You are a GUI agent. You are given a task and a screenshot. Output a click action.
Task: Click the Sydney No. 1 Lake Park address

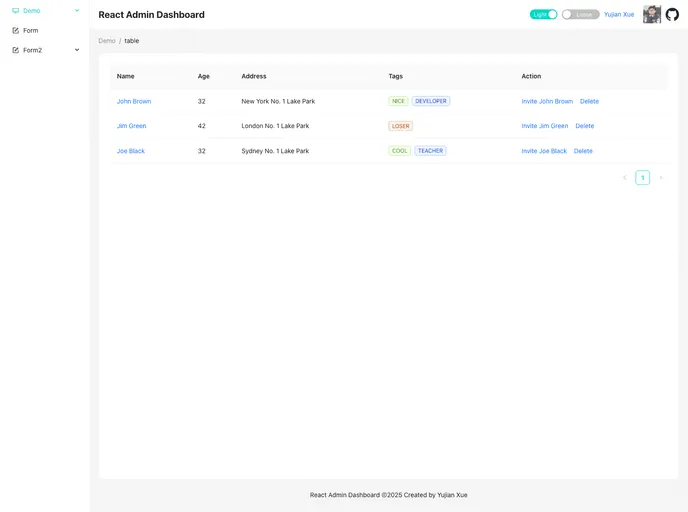pyautogui.click(x=275, y=151)
